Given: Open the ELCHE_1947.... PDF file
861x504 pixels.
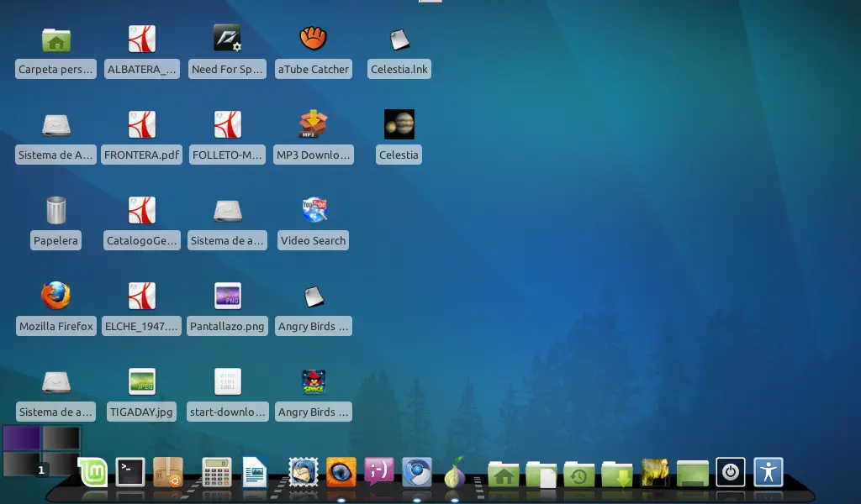Looking at the screenshot, I should pos(141,296).
